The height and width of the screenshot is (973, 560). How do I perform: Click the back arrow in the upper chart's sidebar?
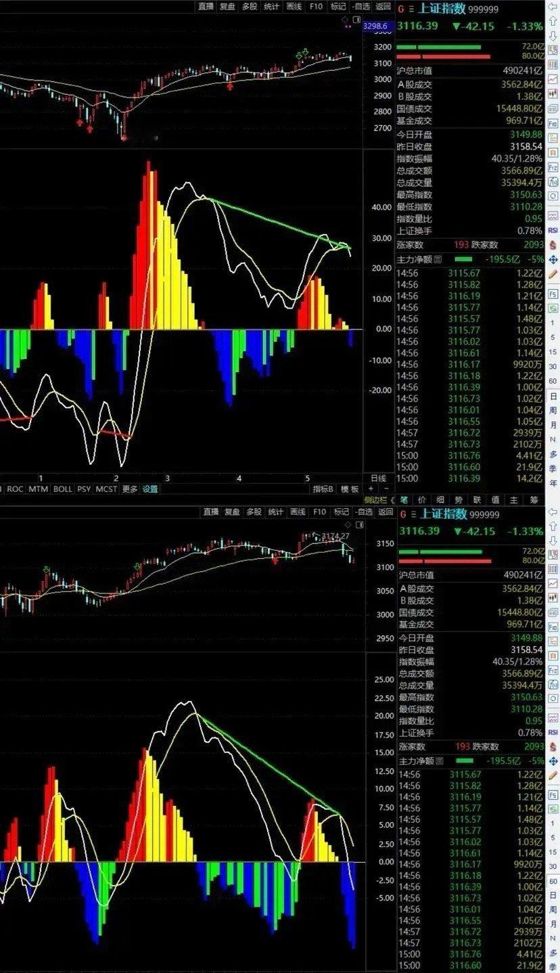point(553,7)
